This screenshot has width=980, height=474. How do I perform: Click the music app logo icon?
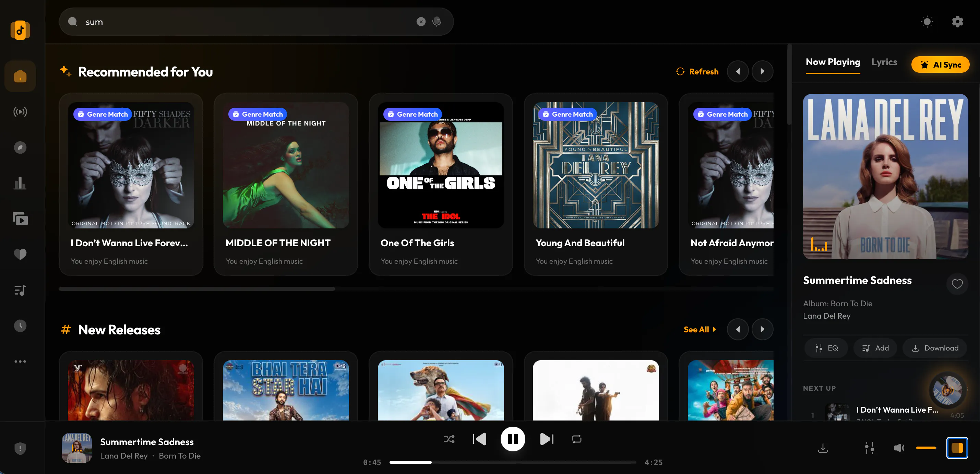point(20,30)
